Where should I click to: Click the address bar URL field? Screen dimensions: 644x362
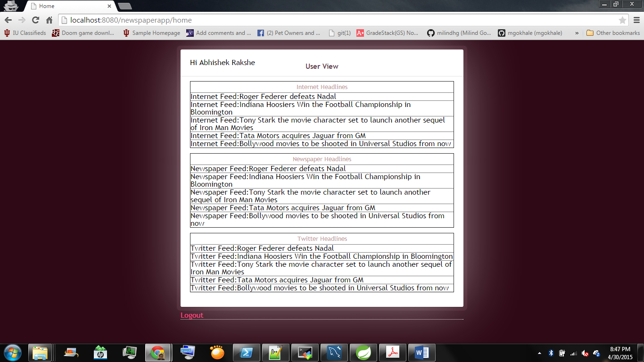click(330, 20)
